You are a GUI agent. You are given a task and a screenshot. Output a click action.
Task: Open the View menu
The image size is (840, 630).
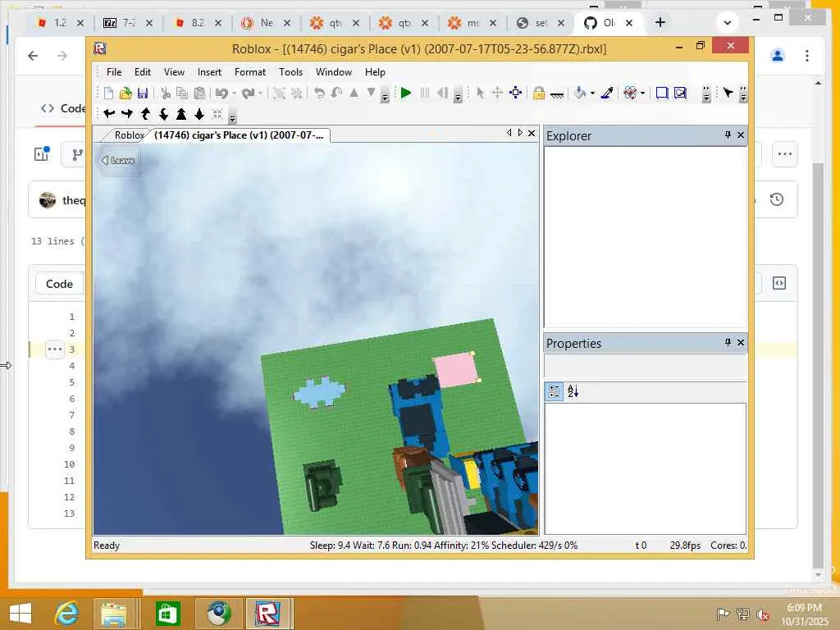pyautogui.click(x=174, y=72)
